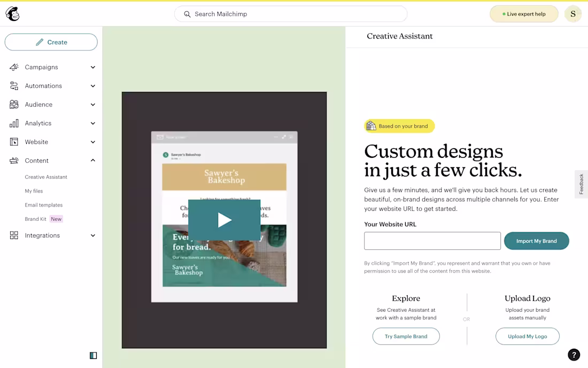
Task: Click the Import My Brand button
Action: click(537, 241)
